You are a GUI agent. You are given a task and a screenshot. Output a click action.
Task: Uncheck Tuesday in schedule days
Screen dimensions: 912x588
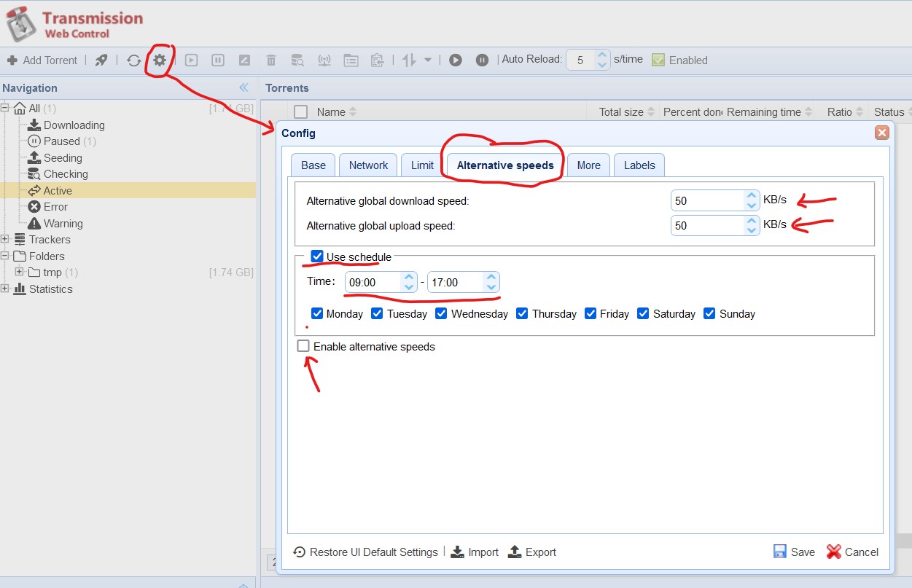click(377, 313)
